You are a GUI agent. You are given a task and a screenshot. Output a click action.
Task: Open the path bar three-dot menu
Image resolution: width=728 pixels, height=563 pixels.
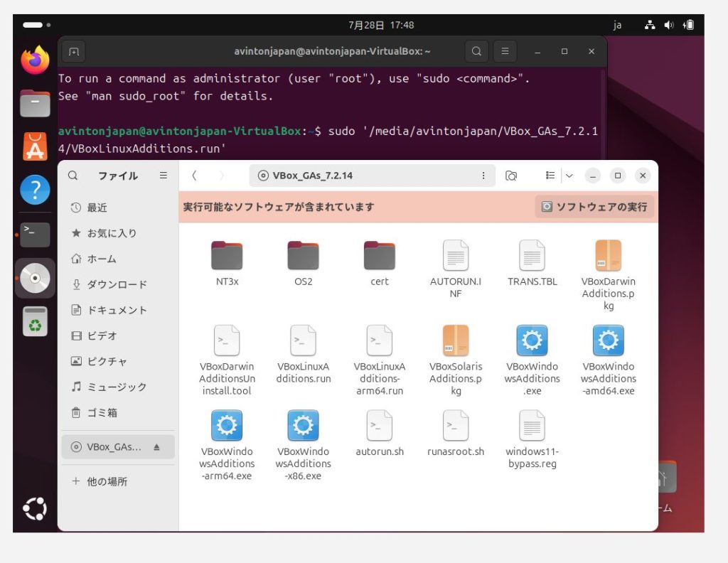[483, 176]
